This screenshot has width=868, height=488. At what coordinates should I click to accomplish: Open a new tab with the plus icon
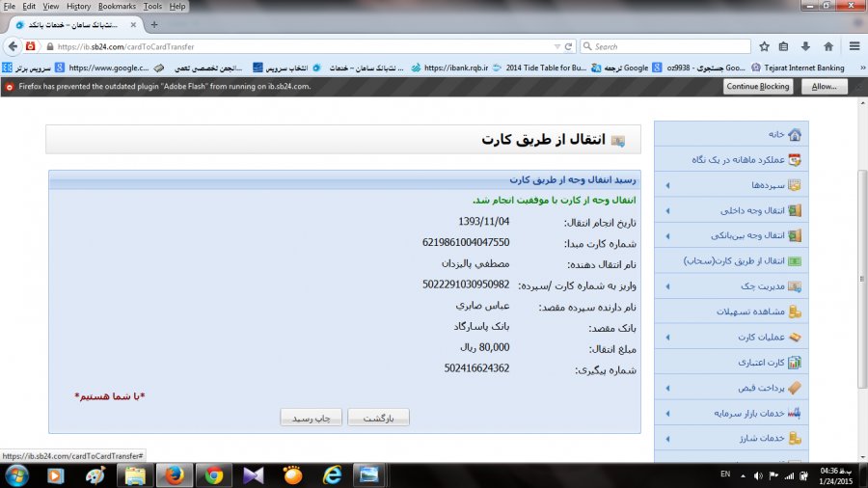pos(154,24)
